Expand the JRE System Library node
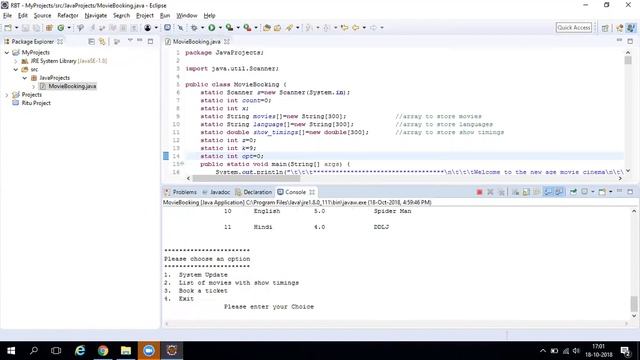This screenshot has width=640, height=360. (16, 61)
